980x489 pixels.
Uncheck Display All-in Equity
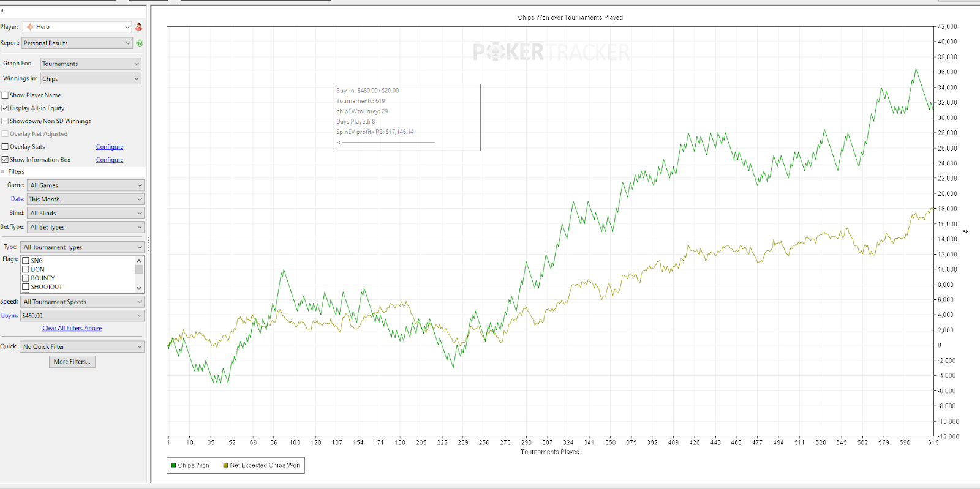[x=5, y=108]
